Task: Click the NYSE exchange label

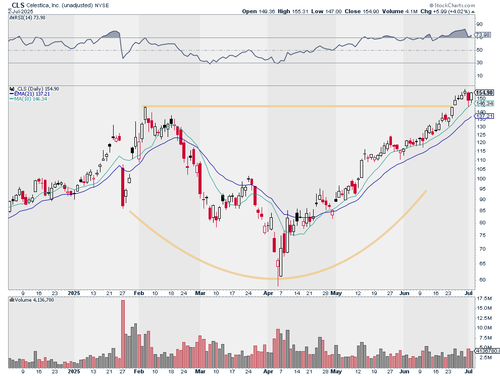Action: click(x=102, y=6)
